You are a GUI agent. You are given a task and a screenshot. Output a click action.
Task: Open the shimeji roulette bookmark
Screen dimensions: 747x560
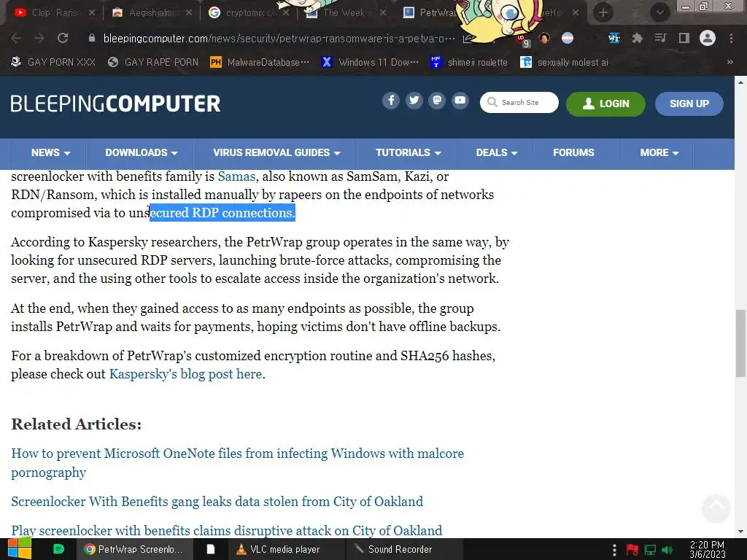coord(469,63)
